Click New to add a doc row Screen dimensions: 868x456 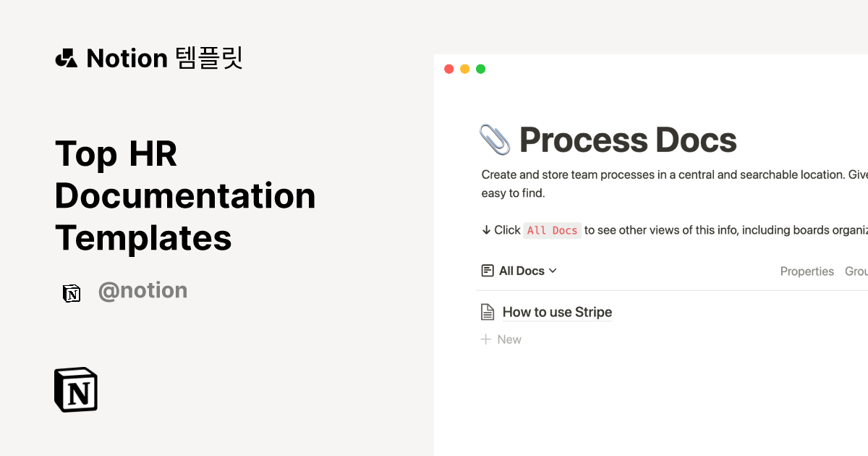click(509, 339)
